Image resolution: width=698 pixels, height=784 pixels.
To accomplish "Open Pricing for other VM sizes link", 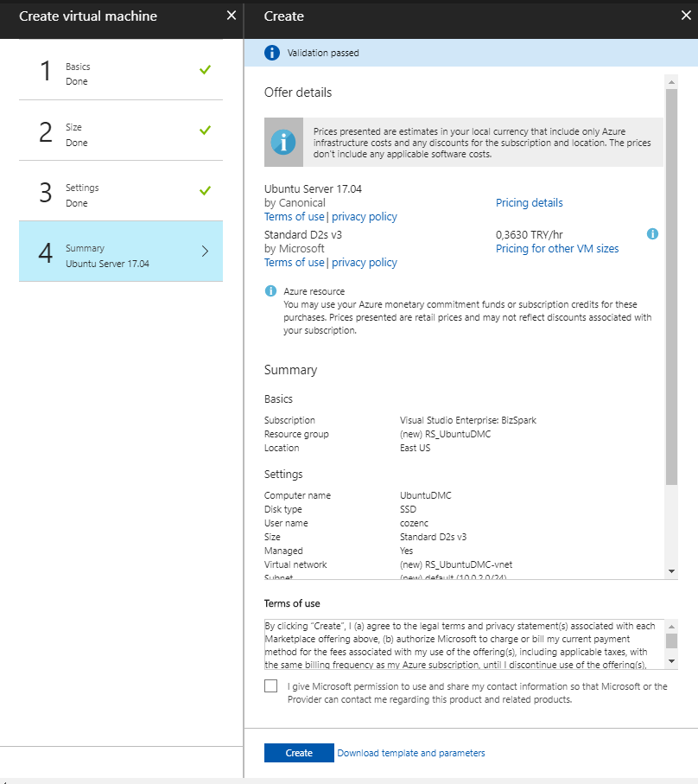I will tap(557, 248).
